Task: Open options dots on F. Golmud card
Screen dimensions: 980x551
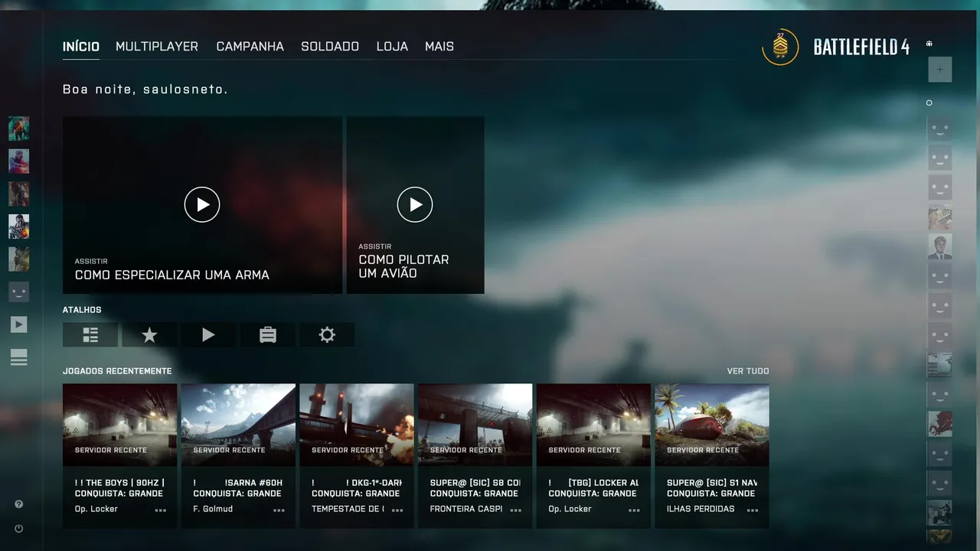Action: pos(279,510)
